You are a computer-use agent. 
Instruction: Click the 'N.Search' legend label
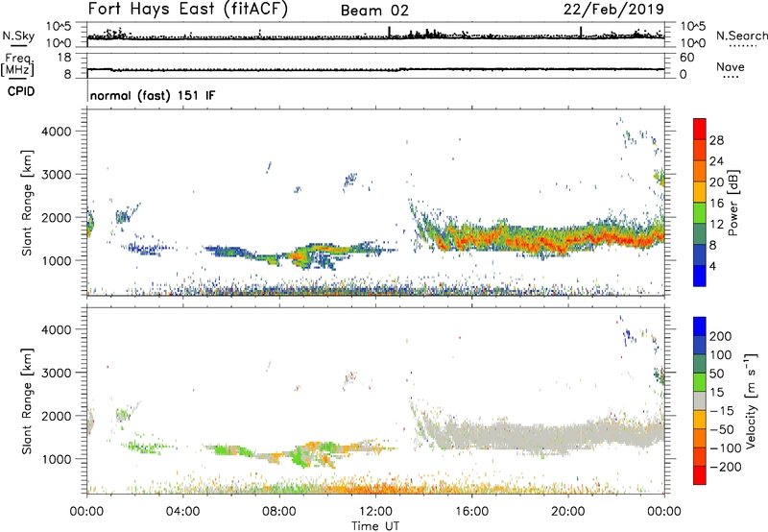pos(741,36)
